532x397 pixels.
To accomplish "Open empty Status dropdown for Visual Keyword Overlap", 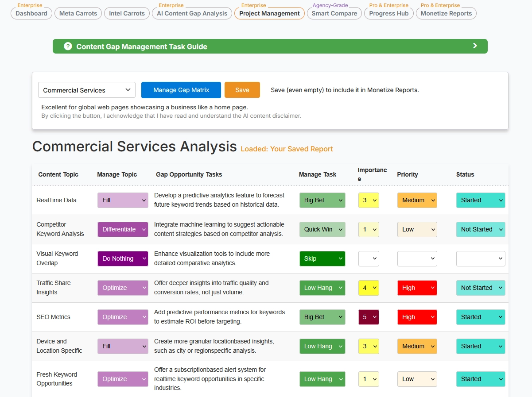I will pos(481,258).
